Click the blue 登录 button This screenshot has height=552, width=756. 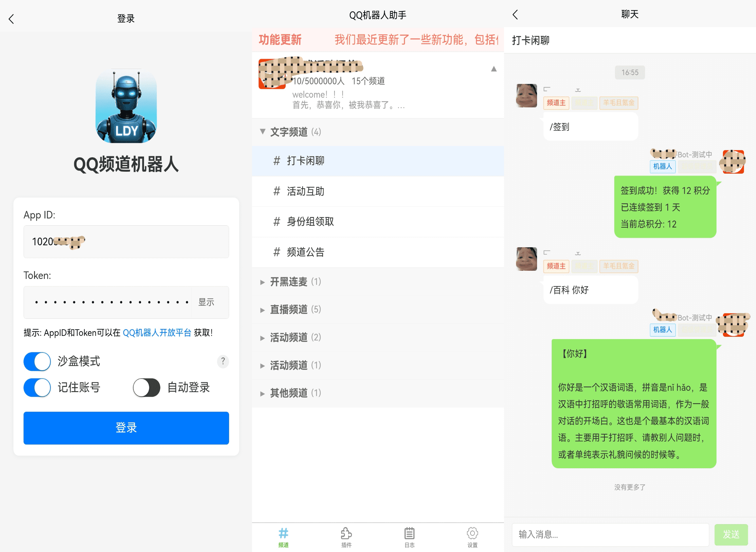[126, 428]
